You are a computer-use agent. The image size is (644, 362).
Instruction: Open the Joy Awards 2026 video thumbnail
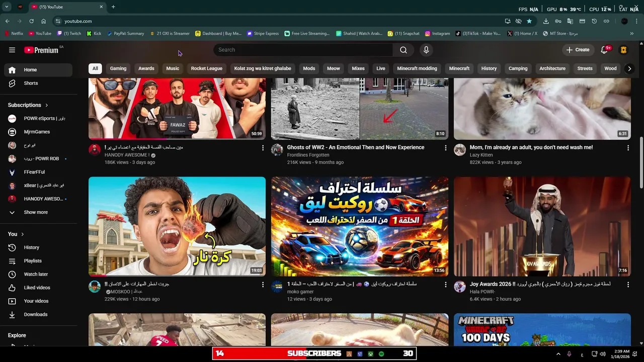coord(542,226)
